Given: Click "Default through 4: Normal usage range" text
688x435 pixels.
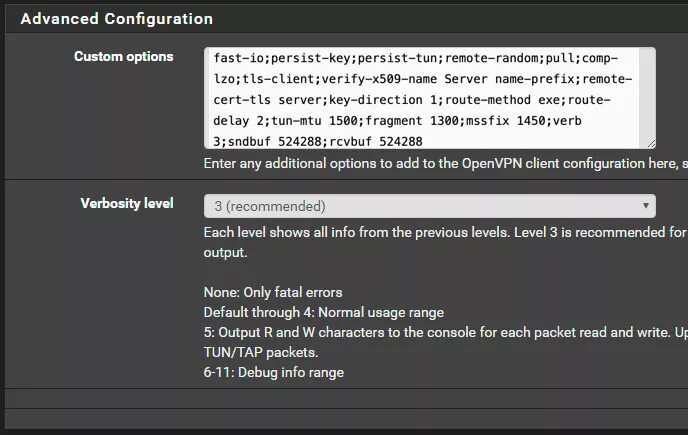Looking at the screenshot, I should [323, 313].
